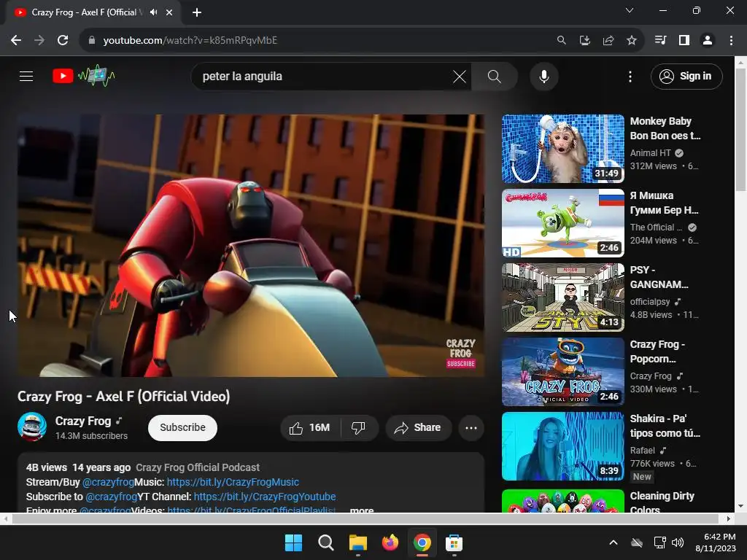Toggle the Chrome side panel
The image size is (747, 560).
point(684,41)
